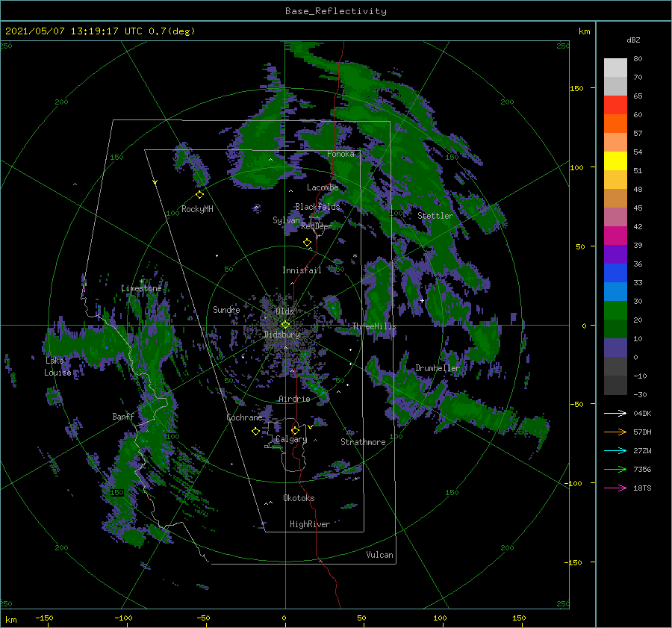The width and height of the screenshot is (672, 628).
Task: Click the Okotoks label
Action: coord(299,498)
